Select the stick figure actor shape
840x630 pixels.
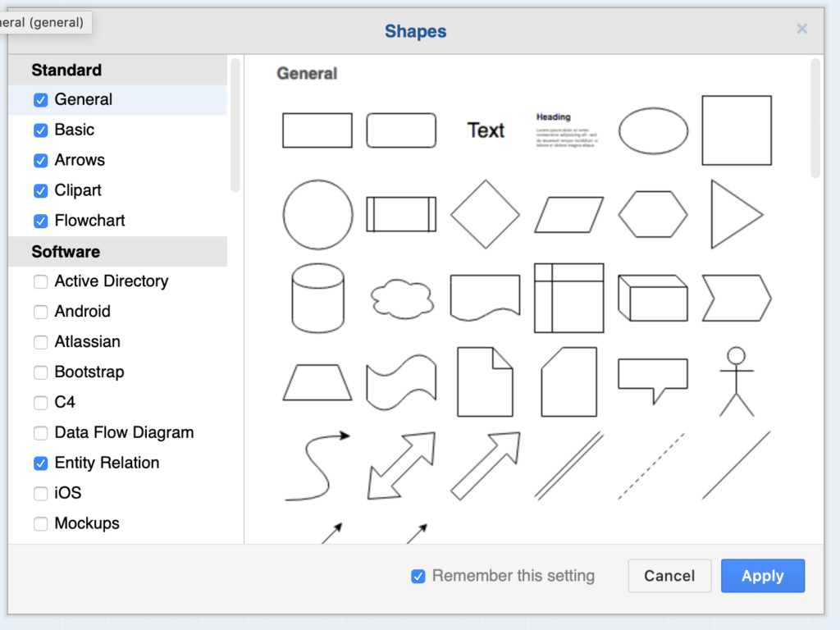736,381
